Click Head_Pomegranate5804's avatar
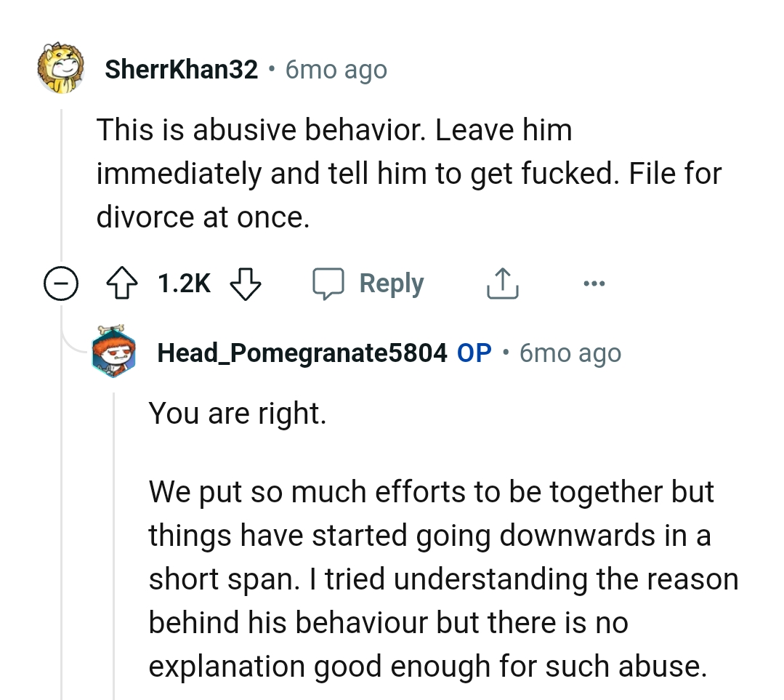 pos(113,353)
